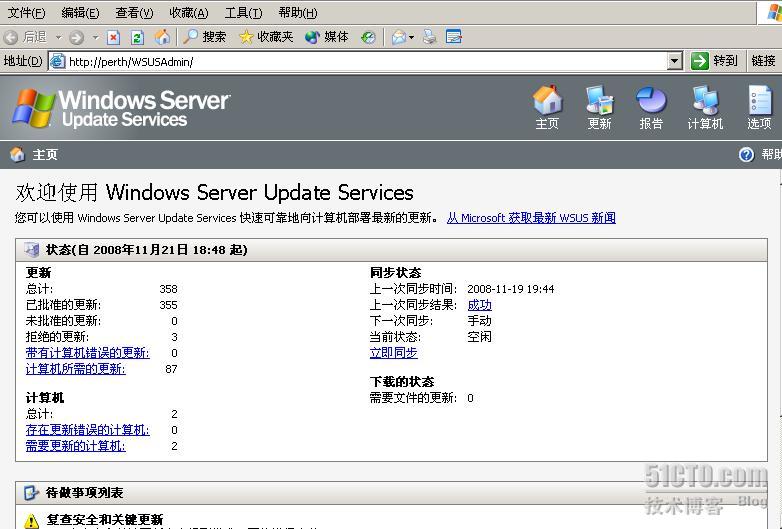Click the 拒绝的更新 label
782x529 pixels.
point(57,337)
